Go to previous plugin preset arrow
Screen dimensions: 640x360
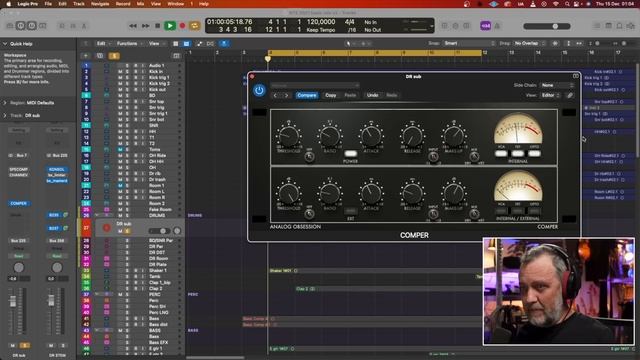click(x=275, y=95)
